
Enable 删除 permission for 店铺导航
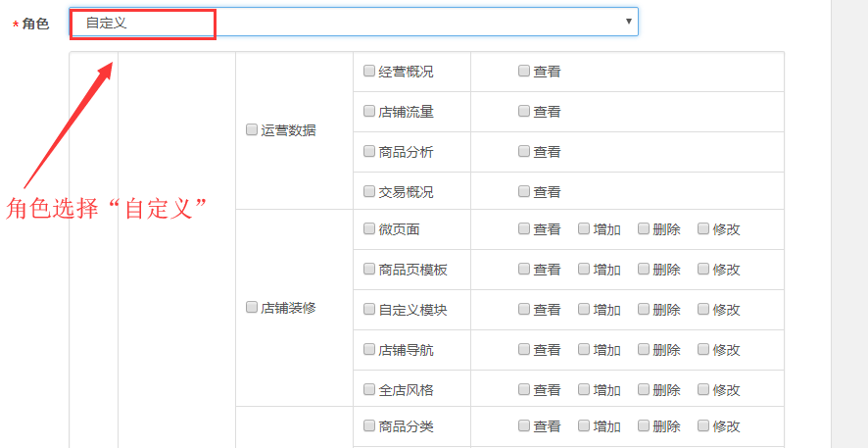pyautogui.click(x=644, y=349)
